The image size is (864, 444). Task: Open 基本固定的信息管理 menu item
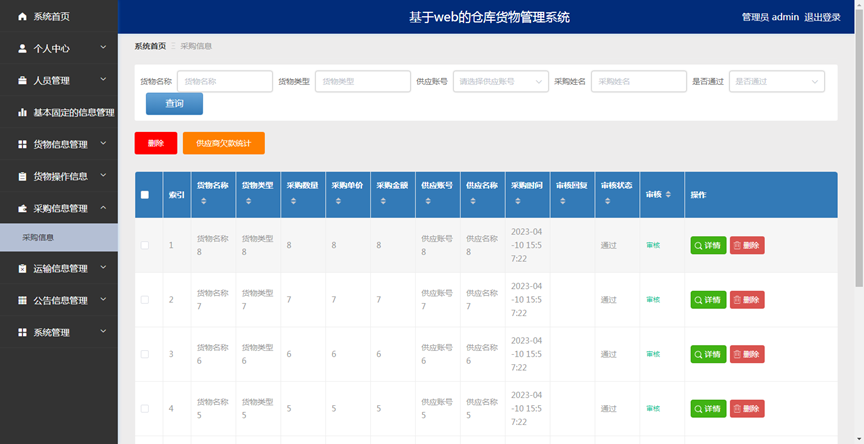click(59, 112)
